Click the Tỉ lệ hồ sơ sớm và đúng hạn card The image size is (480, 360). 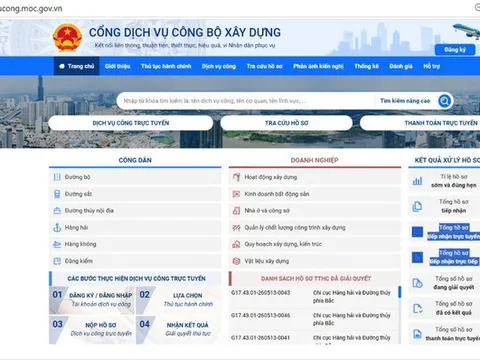point(444,181)
